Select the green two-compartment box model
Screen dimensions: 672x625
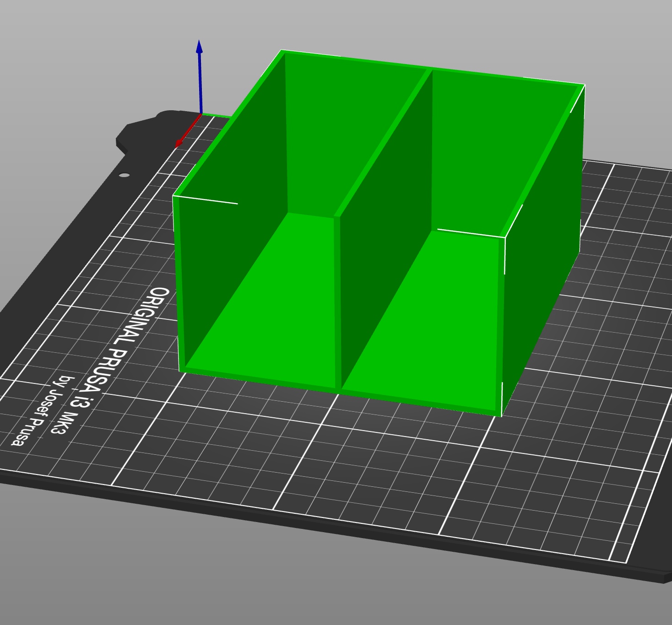(379, 233)
